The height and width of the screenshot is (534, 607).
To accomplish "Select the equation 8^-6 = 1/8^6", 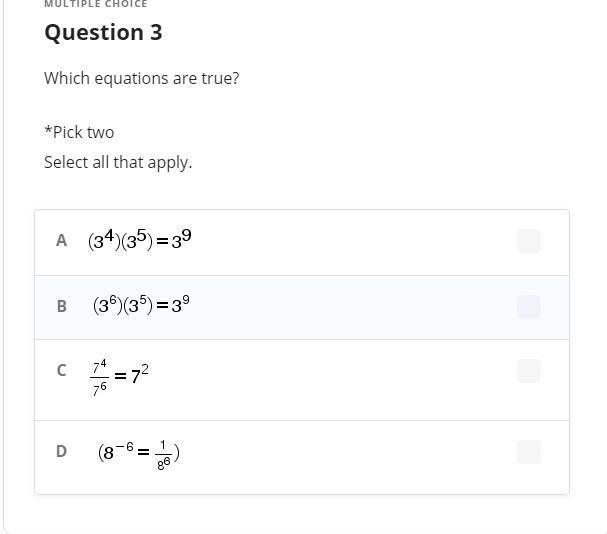I will click(x=139, y=453).
